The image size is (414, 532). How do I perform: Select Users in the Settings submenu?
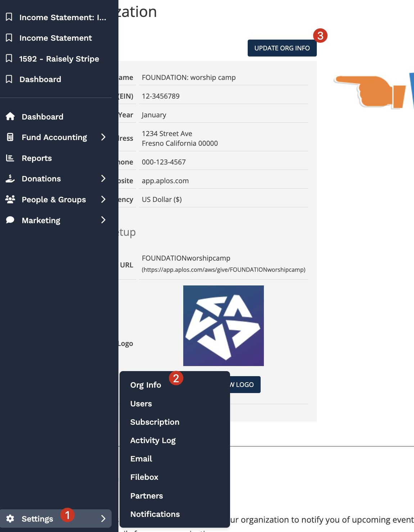pos(141,403)
